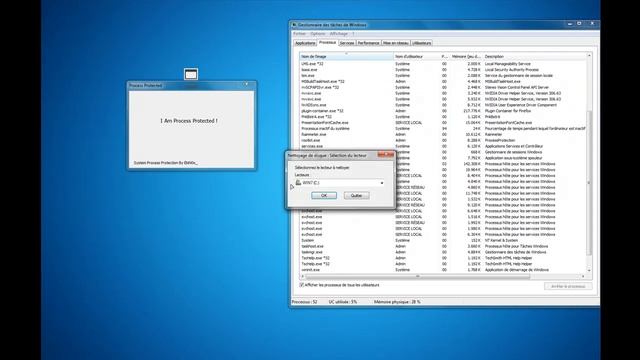The width and height of the screenshot is (640, 360).
Task: Go to the Performance tab
Action: click(x=368, y=43)
